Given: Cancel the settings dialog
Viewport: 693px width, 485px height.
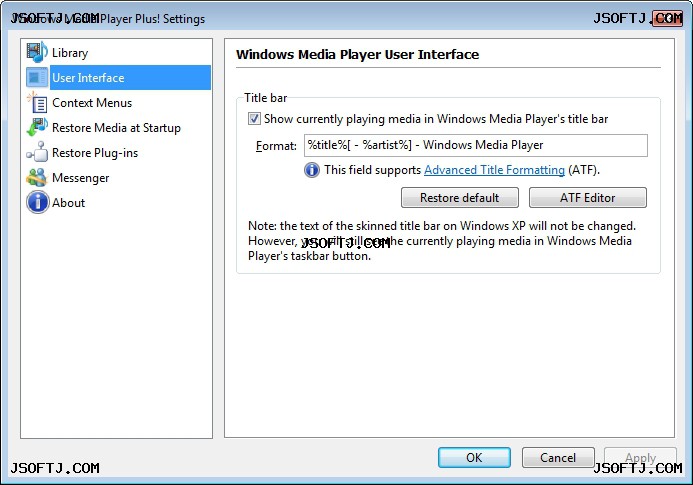Looking at the screenshot, I should pyautogui.click(x=558, y=458).
